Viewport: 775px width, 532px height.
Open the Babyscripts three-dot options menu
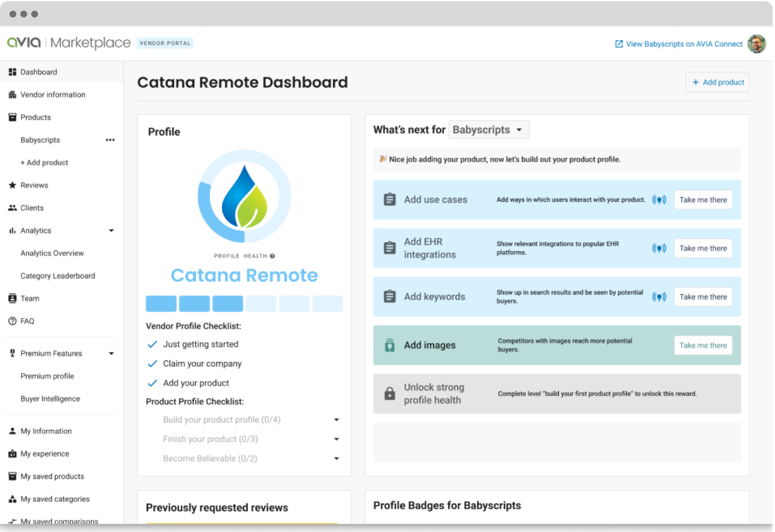110,140
